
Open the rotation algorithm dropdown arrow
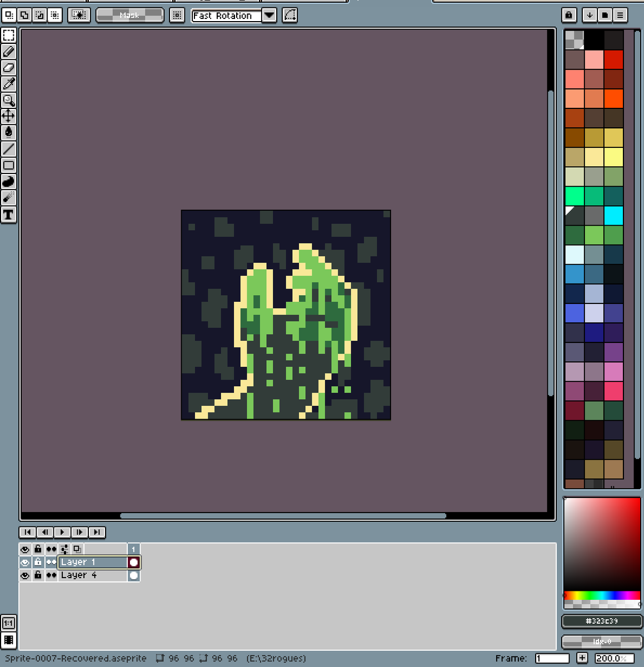point(269,15)
